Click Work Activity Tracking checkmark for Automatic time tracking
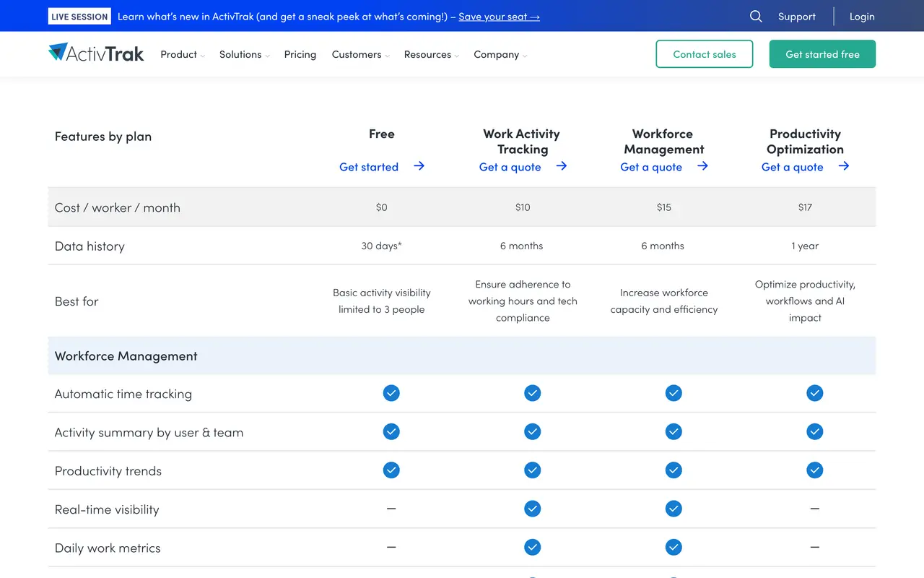924x578 pixels. [533, 393]
